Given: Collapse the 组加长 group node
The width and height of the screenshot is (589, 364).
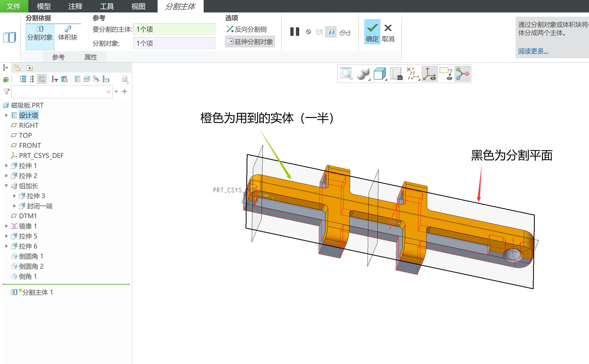Looking at the screenshot, I should coord(7,186).
